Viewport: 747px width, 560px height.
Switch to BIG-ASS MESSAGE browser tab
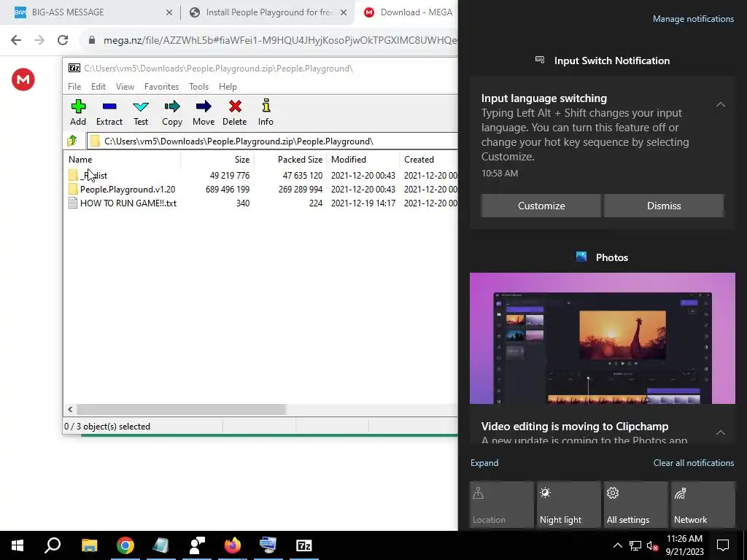pyautogui.click(x=90, y=12)
